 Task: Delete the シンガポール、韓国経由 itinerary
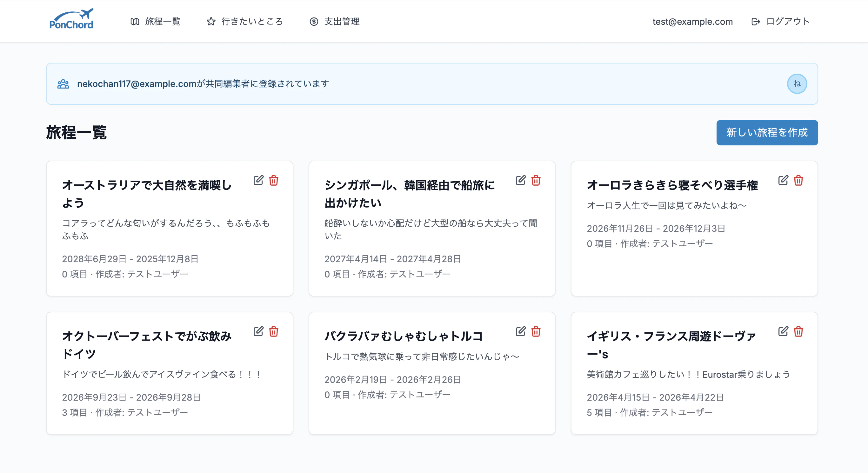point(536,181)
